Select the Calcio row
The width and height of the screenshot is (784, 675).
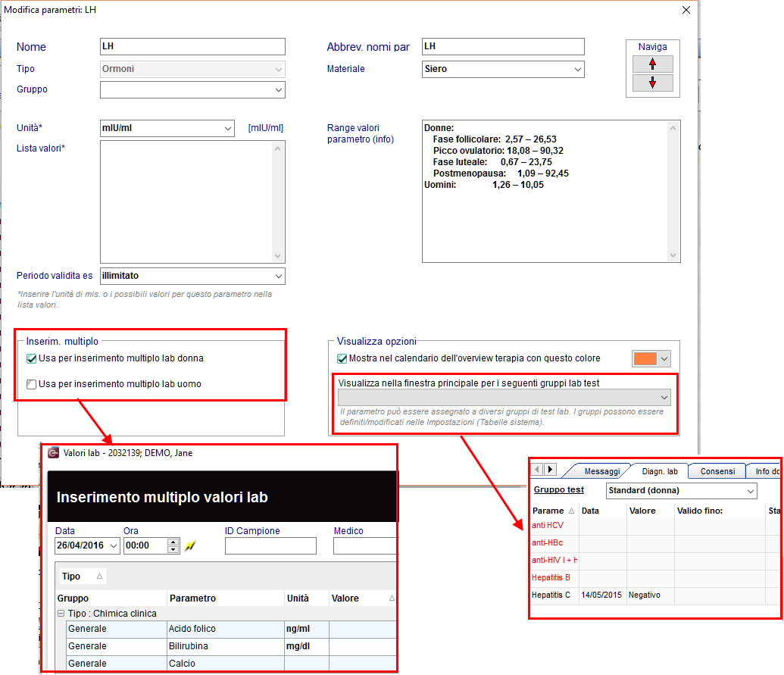(x=232, y=664)
